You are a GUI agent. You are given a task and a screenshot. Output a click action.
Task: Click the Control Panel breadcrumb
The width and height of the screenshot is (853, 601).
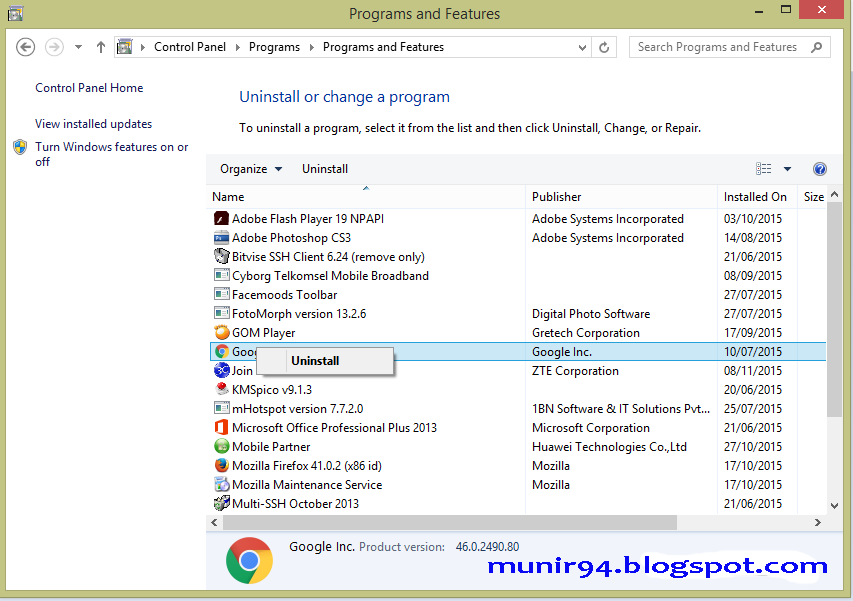point(190,47)
